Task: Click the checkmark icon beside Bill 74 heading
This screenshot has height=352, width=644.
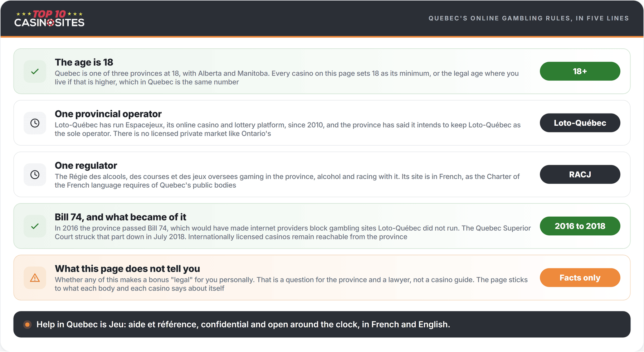Action: pyautogui.click(x=35, y=226)
